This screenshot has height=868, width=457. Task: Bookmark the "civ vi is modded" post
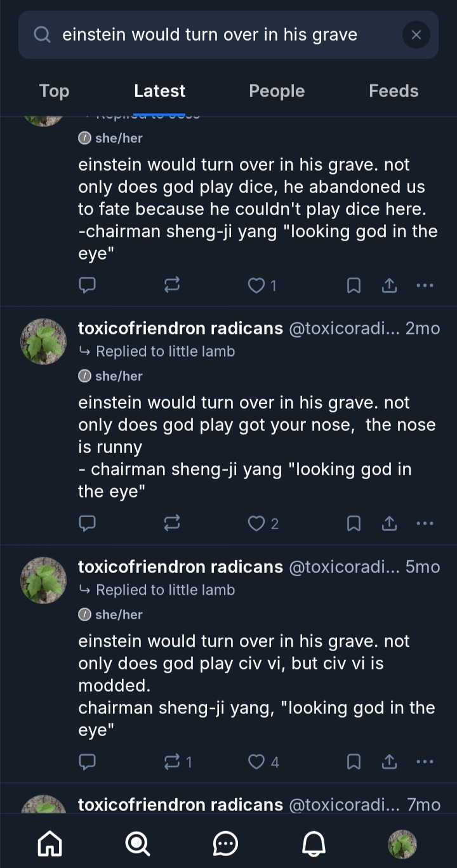coord(354,761)
